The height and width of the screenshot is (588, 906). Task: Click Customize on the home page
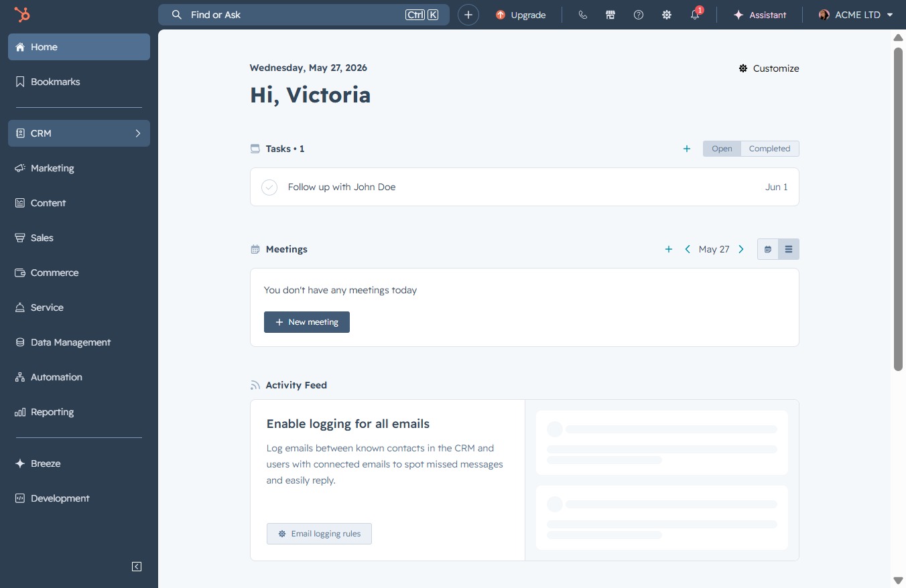[x=769, y=68]
